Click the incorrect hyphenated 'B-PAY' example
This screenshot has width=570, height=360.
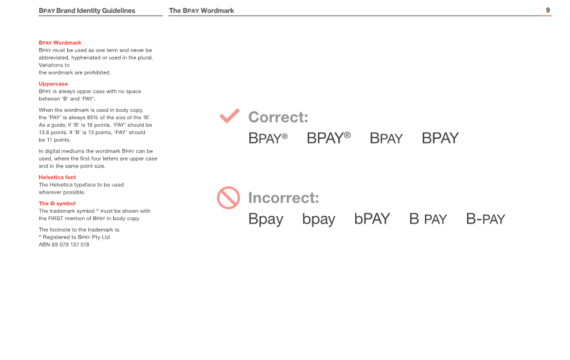[486, 219]
